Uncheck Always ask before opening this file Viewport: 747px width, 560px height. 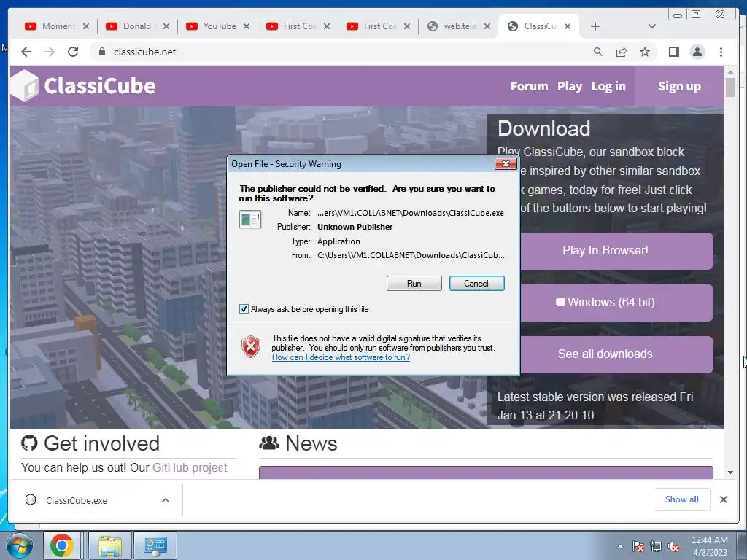244,309
